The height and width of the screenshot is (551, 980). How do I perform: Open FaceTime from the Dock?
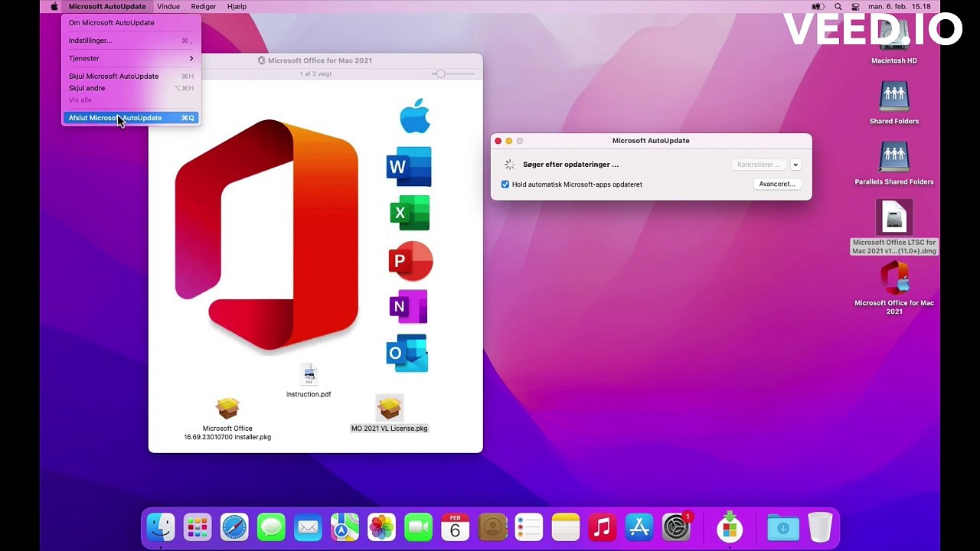[x=418, y=527]
